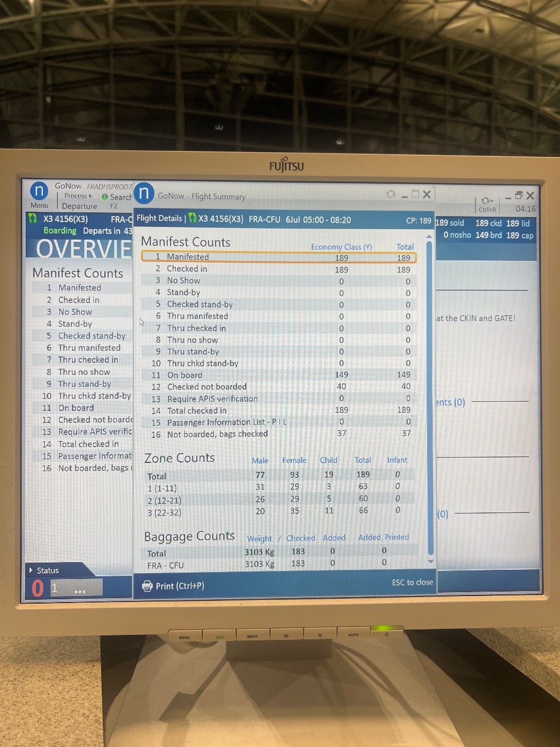Image resolution: width=560 pixels, height=747 pixels.
Task: Click the grey status box with ellipsis
Action: click(x=77, y=588)
